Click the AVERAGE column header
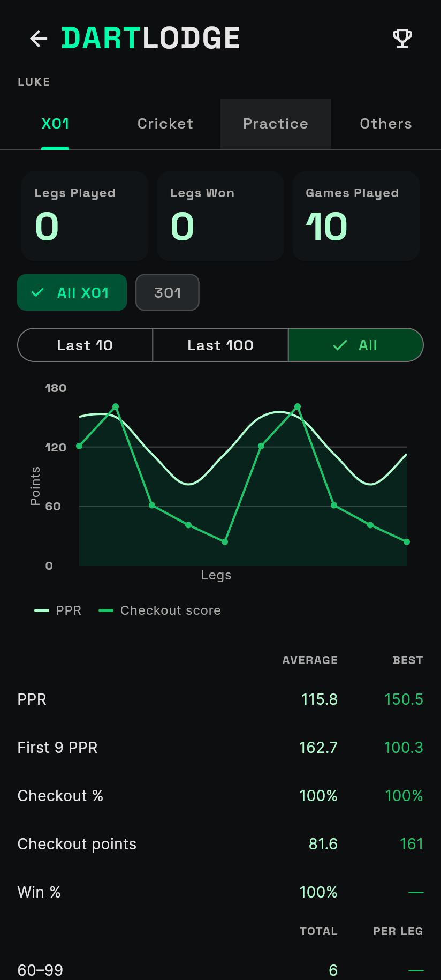 click(x=310, y=660)
